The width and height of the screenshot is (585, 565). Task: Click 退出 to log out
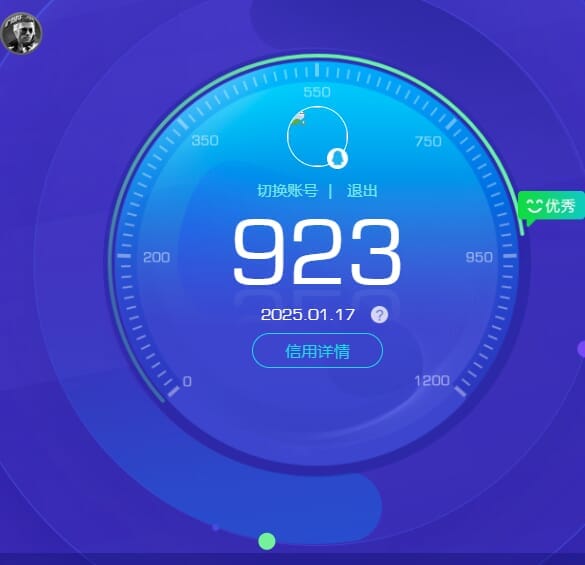[362, 191]
